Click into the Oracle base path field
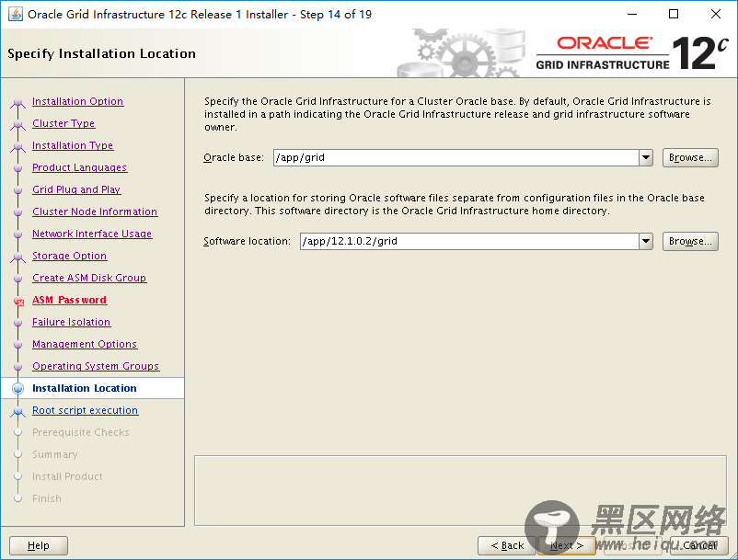738x560 pixels. click(456, 157)
